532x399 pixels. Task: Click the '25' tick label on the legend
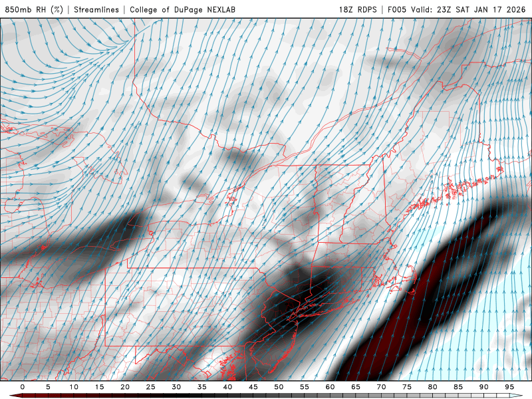pos(151,387)
